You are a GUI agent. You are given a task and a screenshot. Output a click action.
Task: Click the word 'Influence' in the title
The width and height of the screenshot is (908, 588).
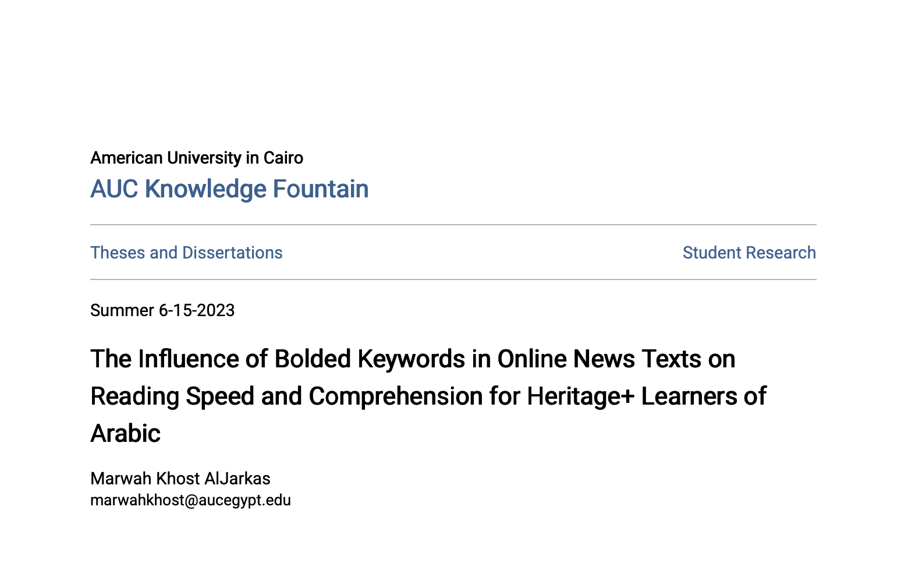(x=188, y=359)
